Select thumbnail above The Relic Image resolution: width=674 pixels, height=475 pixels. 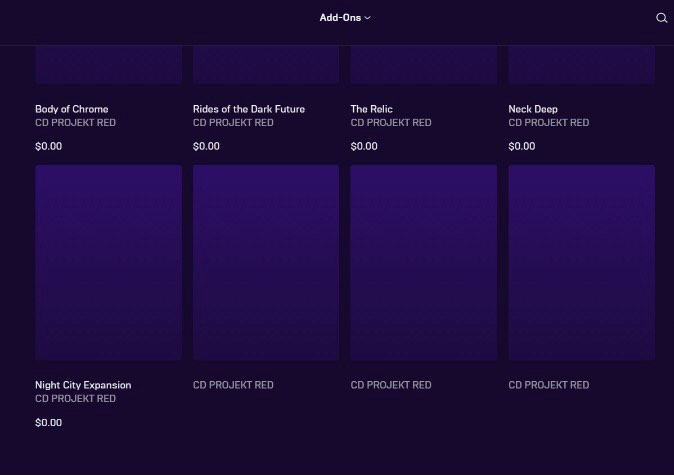click(x=424, y=64)
